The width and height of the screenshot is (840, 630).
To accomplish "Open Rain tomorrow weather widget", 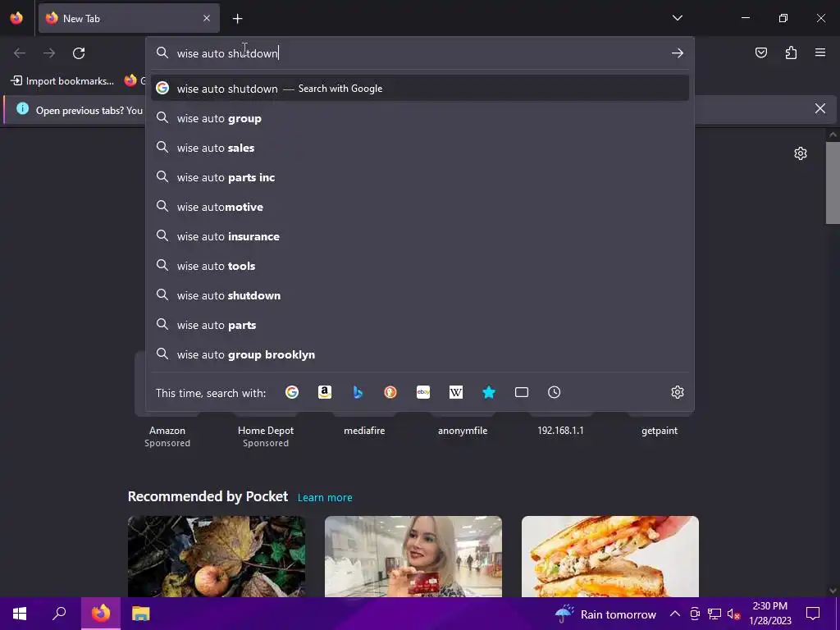I will 605,614.
